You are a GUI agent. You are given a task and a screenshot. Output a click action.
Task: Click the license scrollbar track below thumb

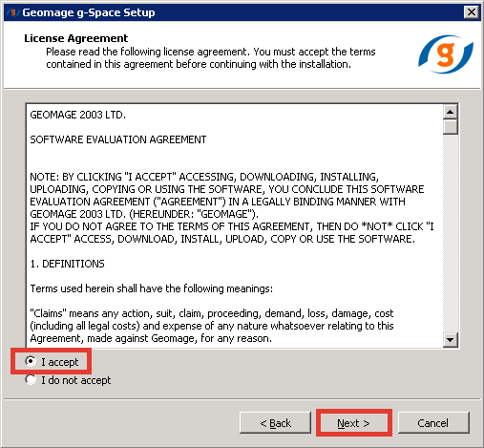[x=451, y=233]
